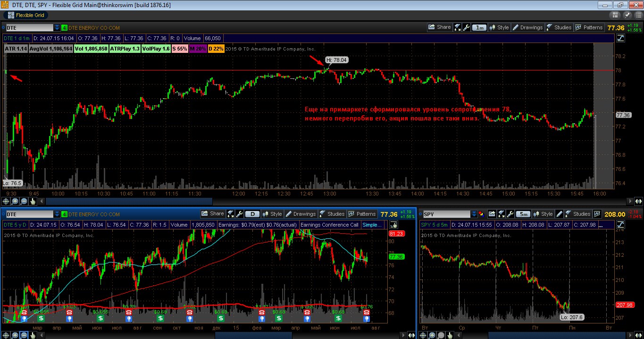Click the drawing tool icon below SPY price

620,225
